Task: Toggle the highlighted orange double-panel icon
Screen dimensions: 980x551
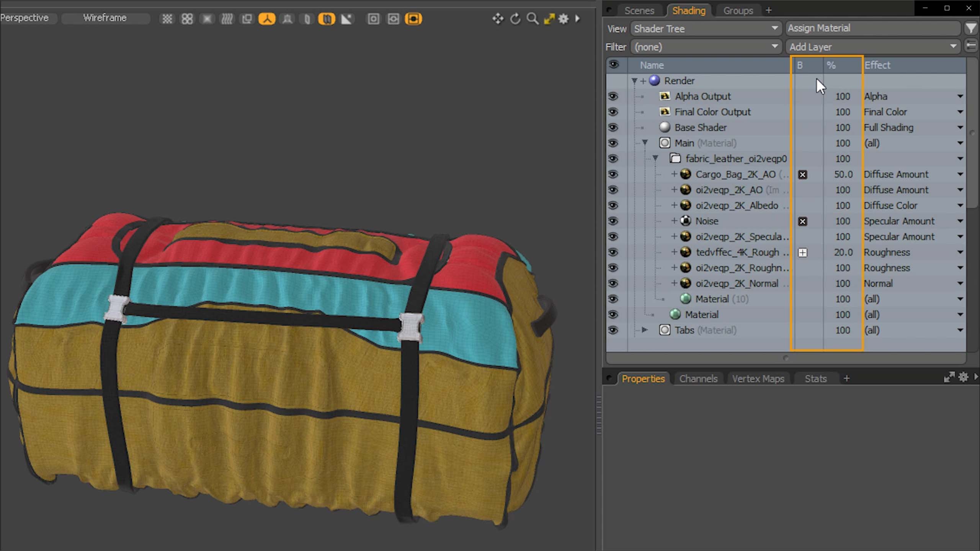Action: pos(327,19)
